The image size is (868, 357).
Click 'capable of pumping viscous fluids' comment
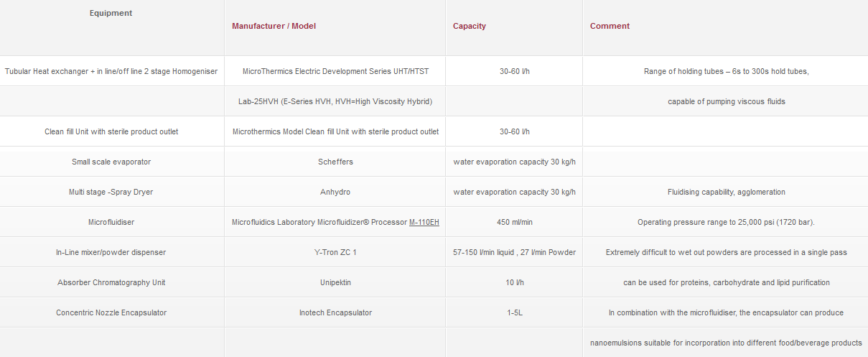click(727, 102)
